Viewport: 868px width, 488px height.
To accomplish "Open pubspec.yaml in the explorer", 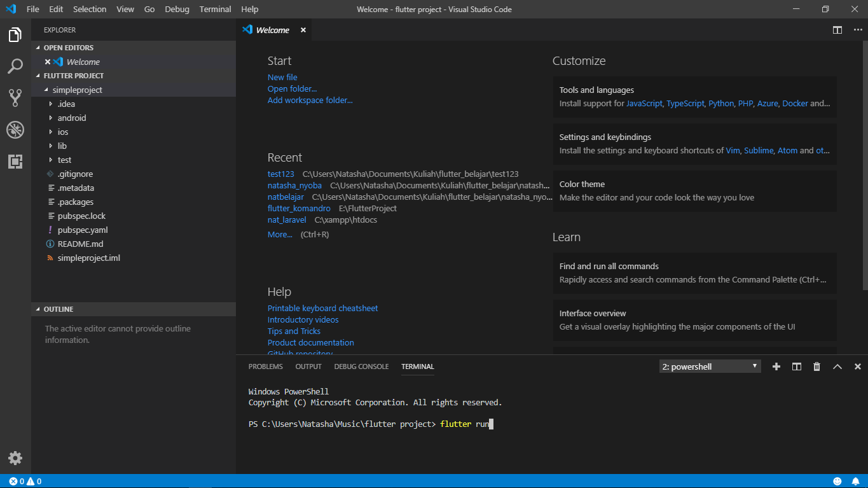I will (134, 230).
